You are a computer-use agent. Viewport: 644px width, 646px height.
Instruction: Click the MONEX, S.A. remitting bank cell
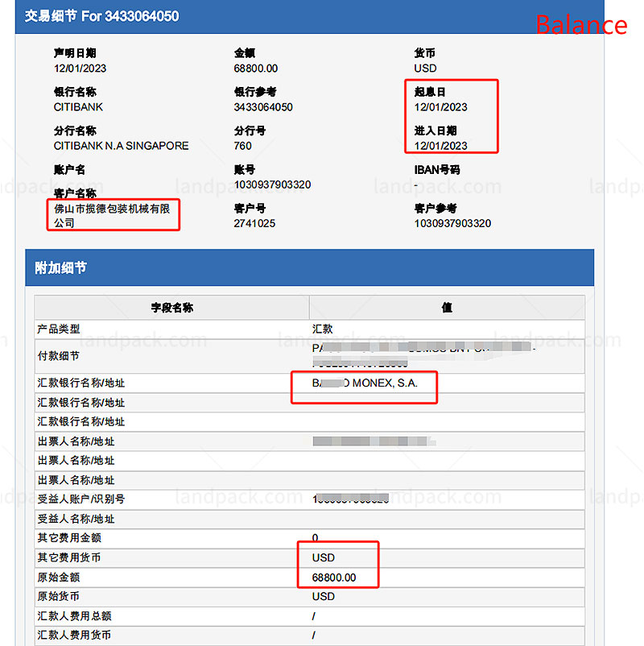[x=365, y=383]
